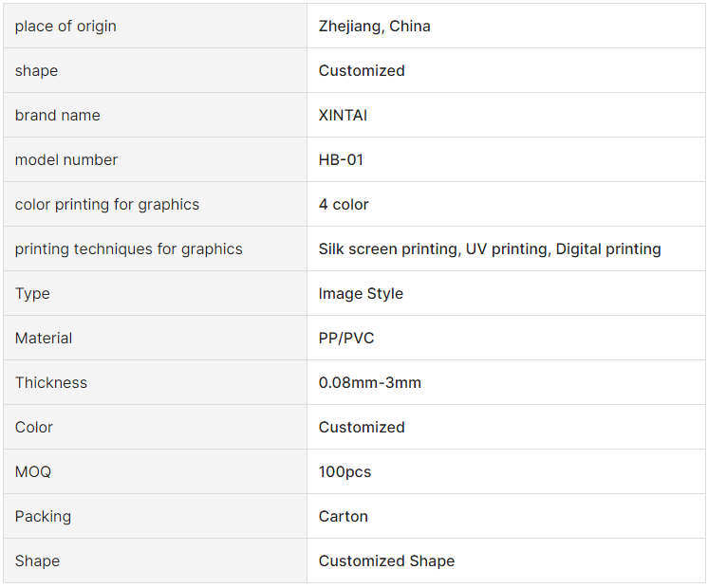Click the 'HB-01' model value

click(341, 159)
